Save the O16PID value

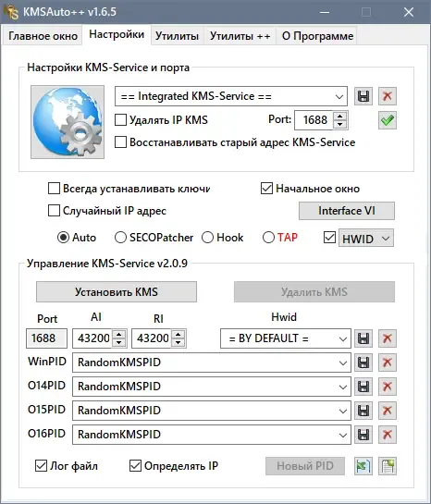point(363,435)
